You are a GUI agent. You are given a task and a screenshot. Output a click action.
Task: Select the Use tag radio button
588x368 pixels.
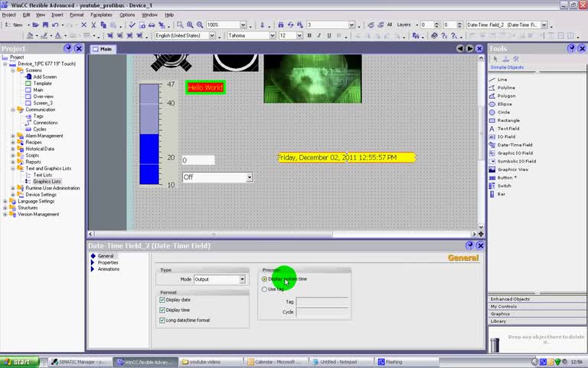coord(264,289)
